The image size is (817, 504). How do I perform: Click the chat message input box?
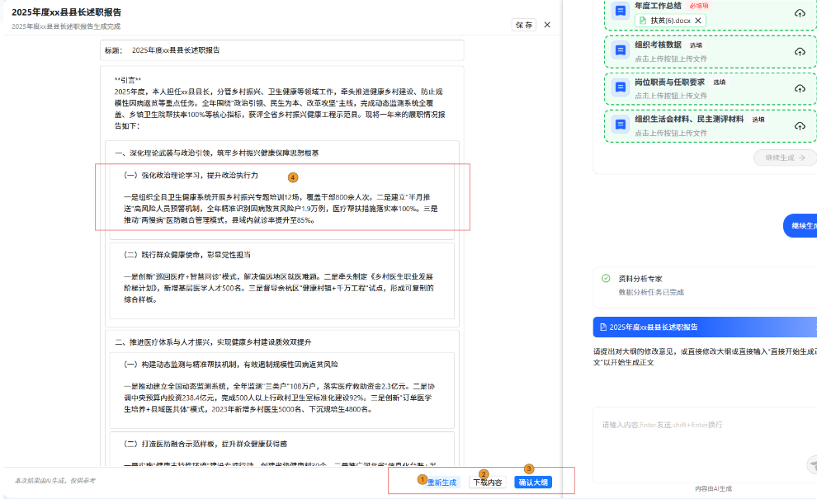click(x=701, y=437)
